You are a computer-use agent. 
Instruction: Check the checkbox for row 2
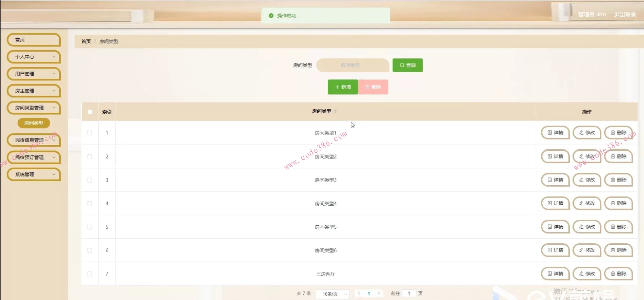point(89,157)
